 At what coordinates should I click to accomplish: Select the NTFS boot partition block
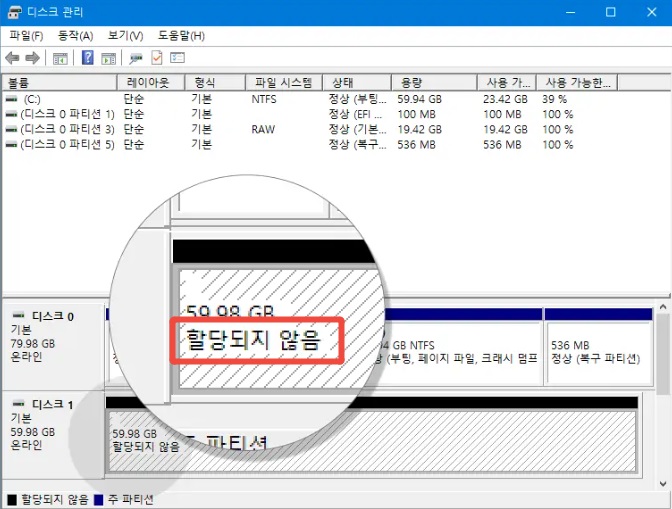click(x=463, y=346)
